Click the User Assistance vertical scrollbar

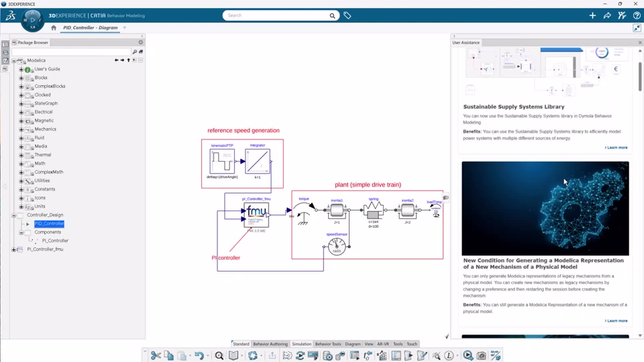point(640,76)
